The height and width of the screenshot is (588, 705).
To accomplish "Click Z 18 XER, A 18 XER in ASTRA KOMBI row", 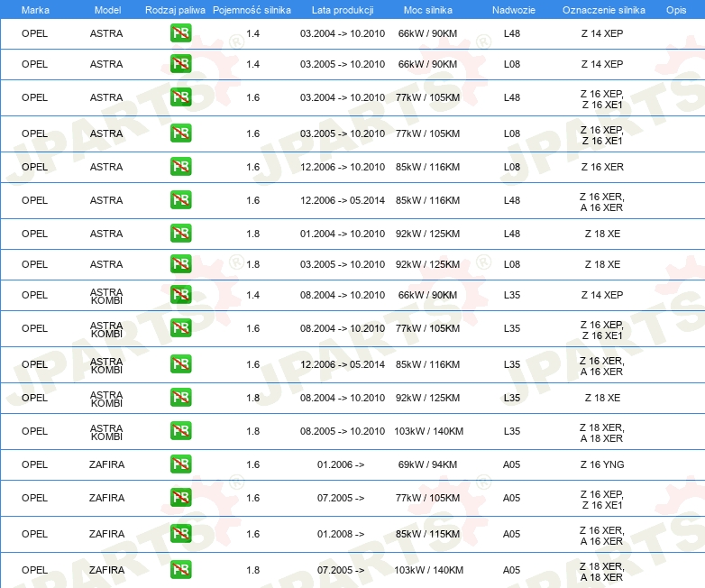I will tap(602, 433).
